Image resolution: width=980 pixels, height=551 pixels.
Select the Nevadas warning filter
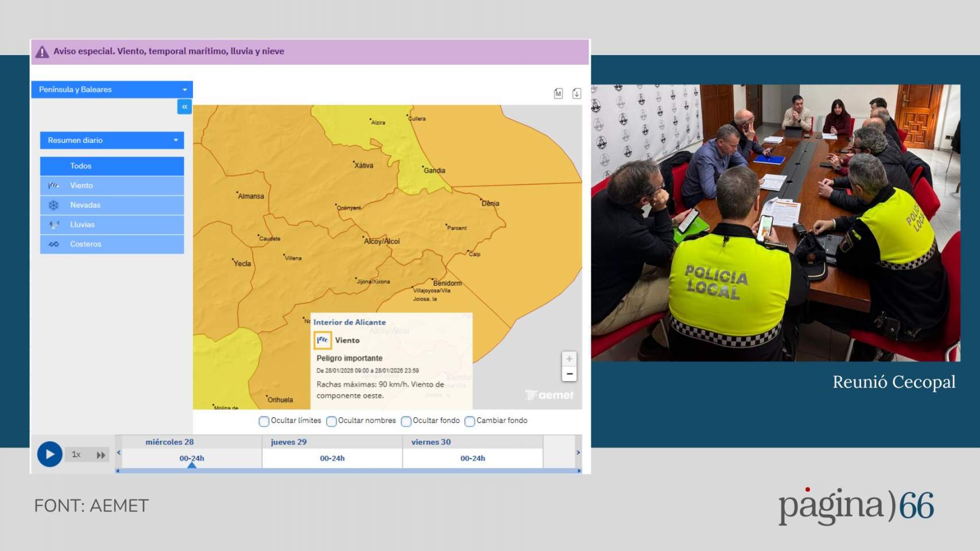112,205
